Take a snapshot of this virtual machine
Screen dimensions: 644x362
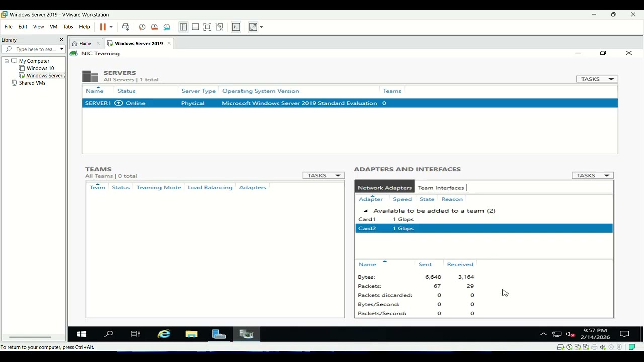(x=142, y=27)
